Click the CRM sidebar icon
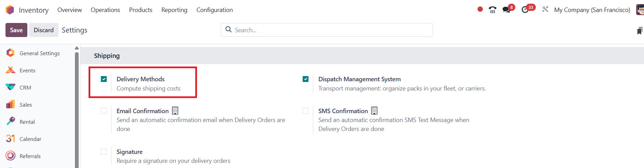The image size is (644, 168). tap(11, 87)
